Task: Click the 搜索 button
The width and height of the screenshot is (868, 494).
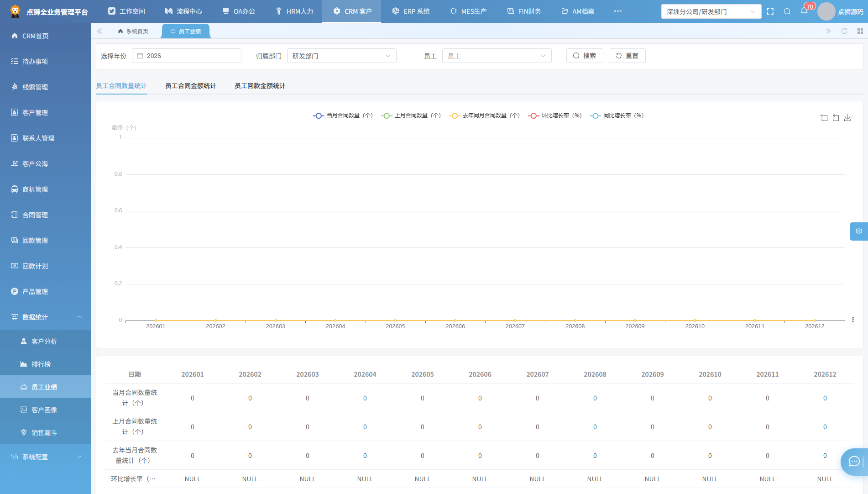Action: click(585, 56)
